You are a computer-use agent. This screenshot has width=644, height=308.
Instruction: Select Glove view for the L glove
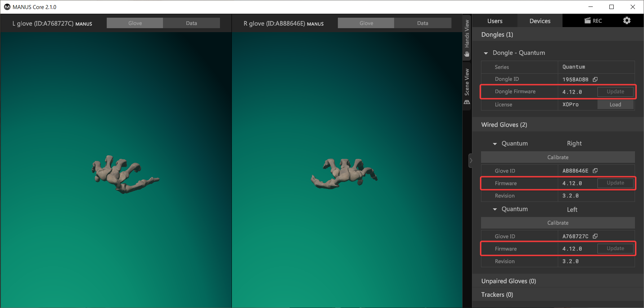pos(135,23)
